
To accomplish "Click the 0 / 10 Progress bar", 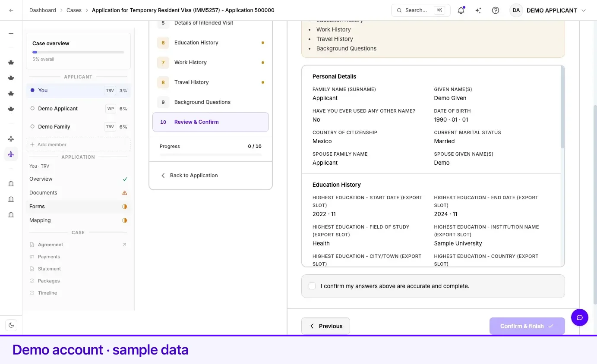I will pyautogui.click(x=211, y=154).
